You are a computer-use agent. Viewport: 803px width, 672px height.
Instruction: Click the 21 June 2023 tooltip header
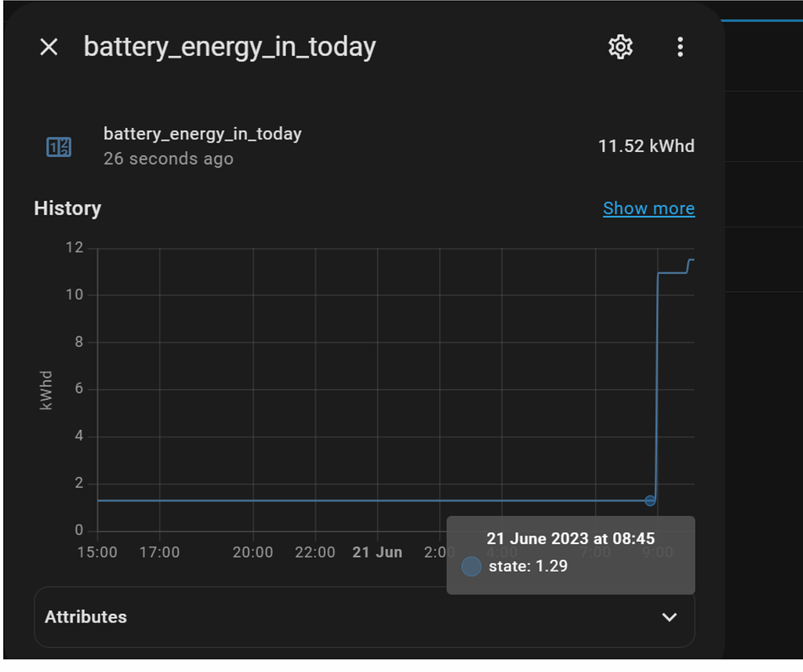[570, 539]
